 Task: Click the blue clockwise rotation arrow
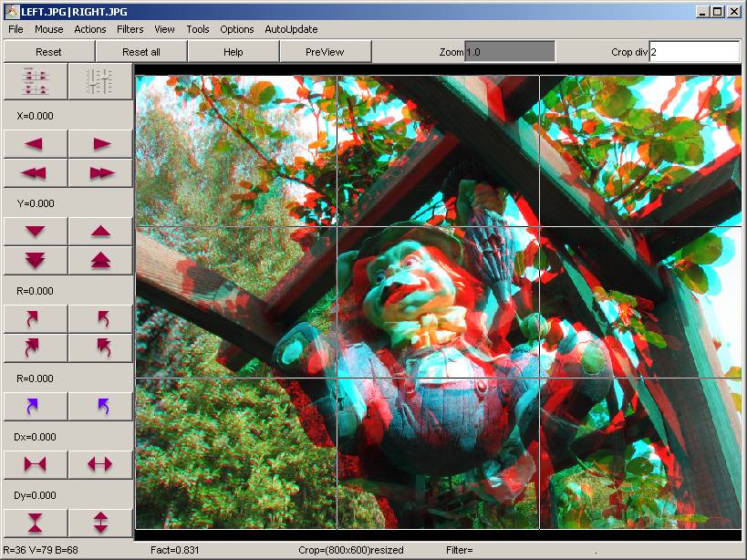click(36, 406)
